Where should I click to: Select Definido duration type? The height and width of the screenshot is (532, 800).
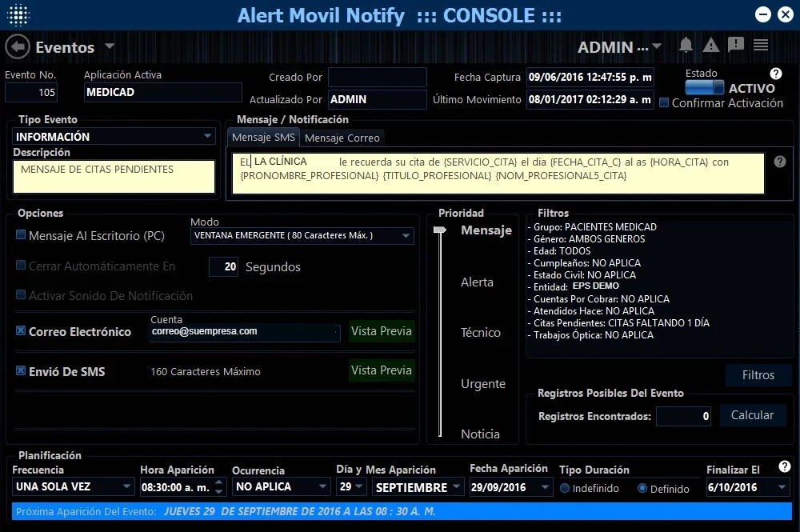coord(642,488)
